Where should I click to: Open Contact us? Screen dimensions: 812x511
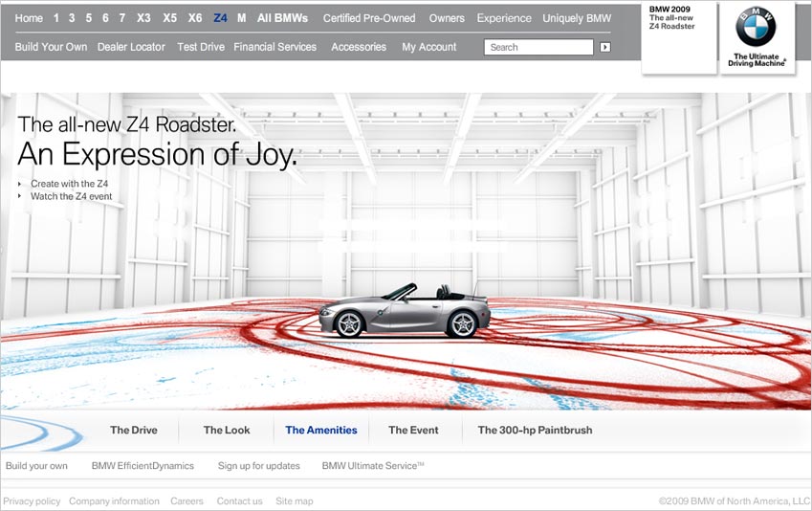pos(240,501)
